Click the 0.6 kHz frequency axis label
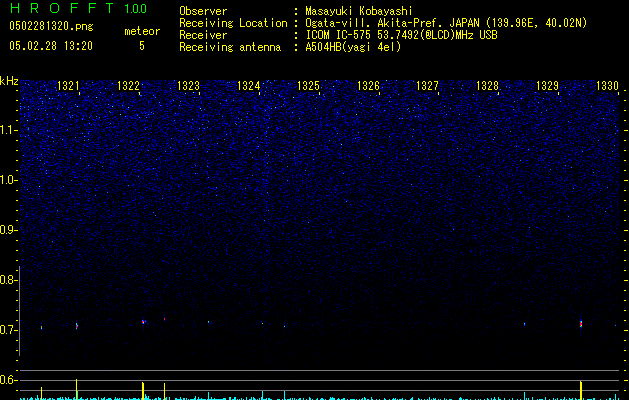 [8, 380]
